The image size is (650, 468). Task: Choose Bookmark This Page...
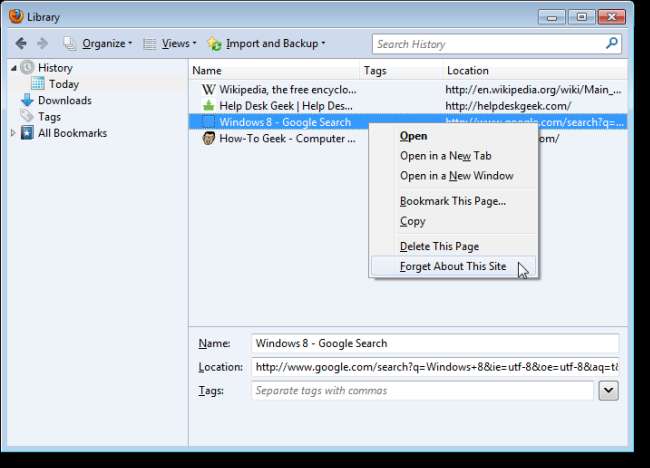click(x=454, y=201)
